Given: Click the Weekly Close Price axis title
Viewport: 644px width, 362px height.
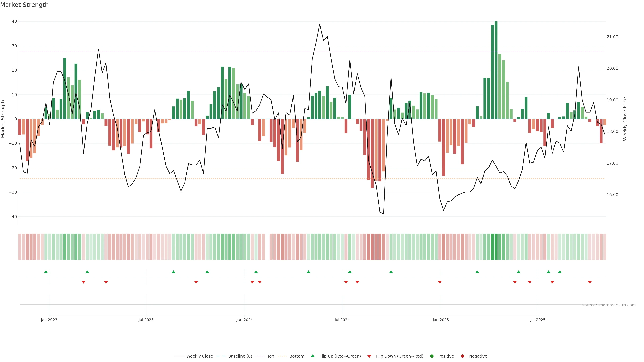Looking at the screenshot, I should tap(625, 119).
